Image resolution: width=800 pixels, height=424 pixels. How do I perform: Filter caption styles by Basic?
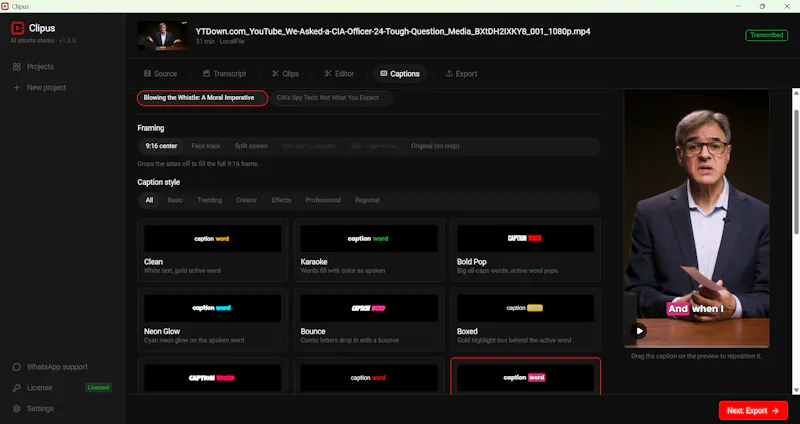[x=175, y=200]
